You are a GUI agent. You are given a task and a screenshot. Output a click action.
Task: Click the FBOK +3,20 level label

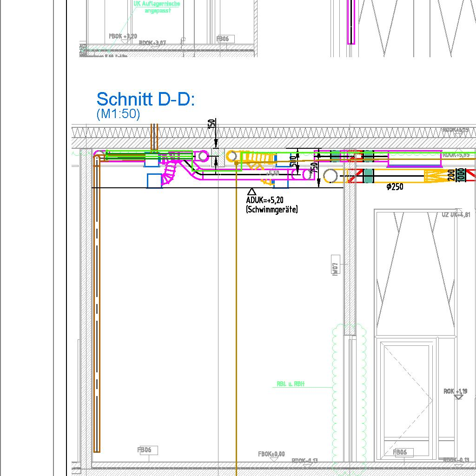(123, 36)
